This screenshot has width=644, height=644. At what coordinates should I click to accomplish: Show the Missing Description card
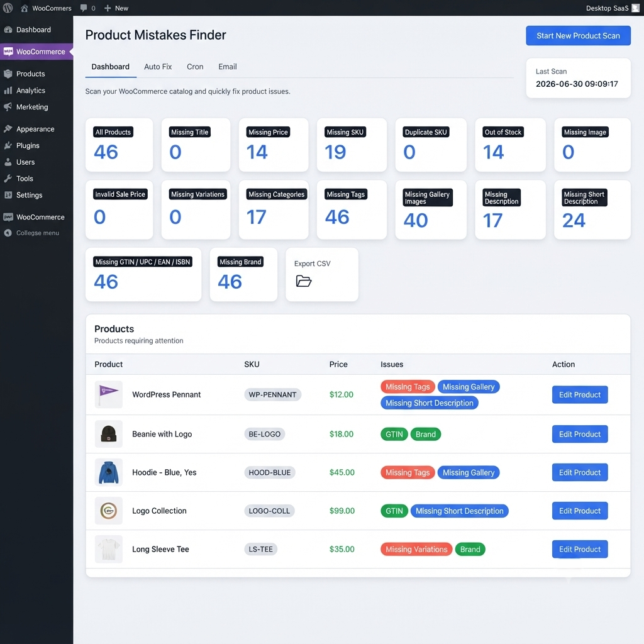pos(510,209)
